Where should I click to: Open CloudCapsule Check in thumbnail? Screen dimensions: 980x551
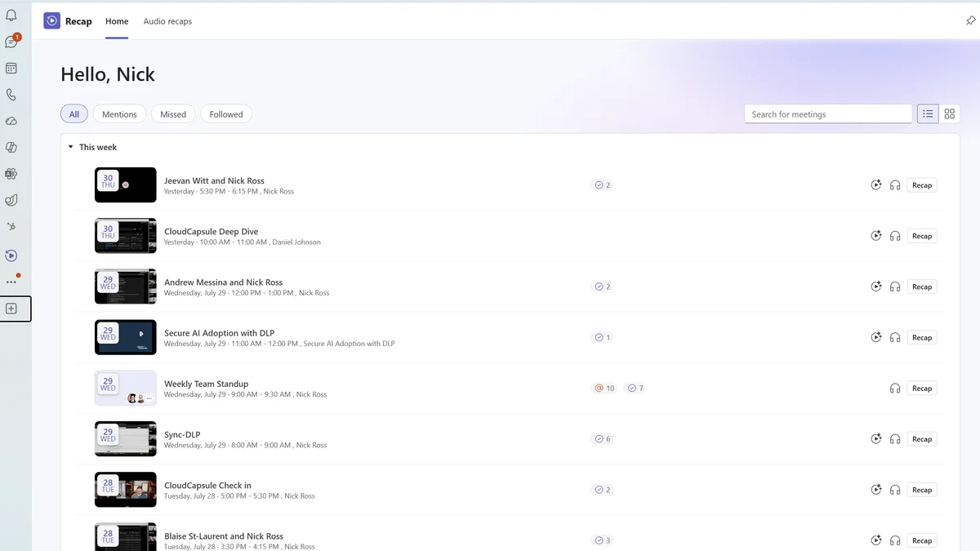(126, 490)
